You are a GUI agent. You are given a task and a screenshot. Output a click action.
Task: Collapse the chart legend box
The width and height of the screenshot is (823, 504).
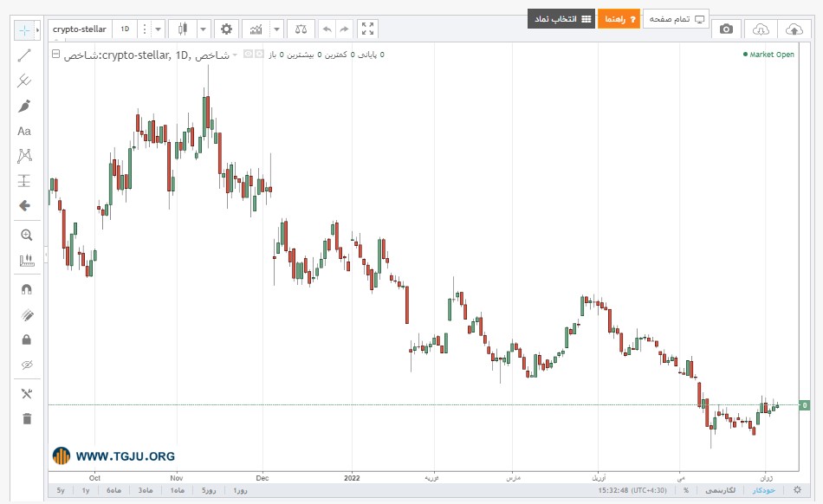point(55,54)
